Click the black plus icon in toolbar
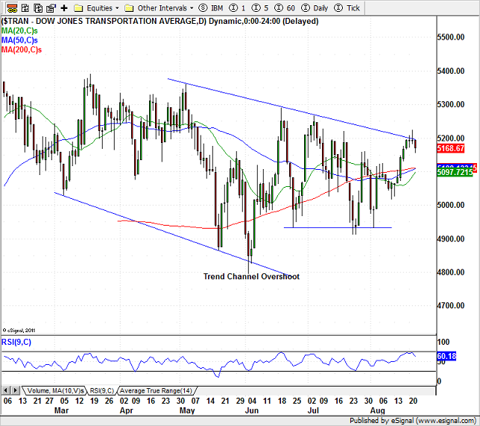Screen dimensions: 480x426 (x=64, y=8)
